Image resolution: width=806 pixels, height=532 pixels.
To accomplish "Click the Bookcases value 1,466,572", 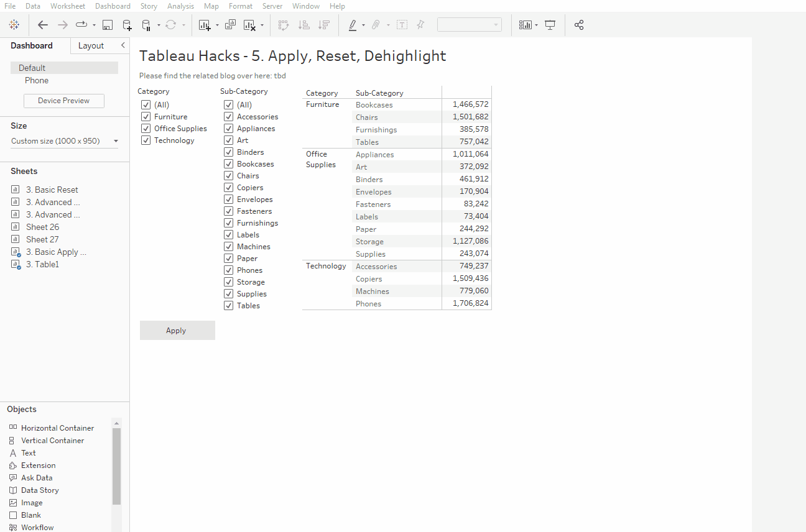I will tap(471, 105).
